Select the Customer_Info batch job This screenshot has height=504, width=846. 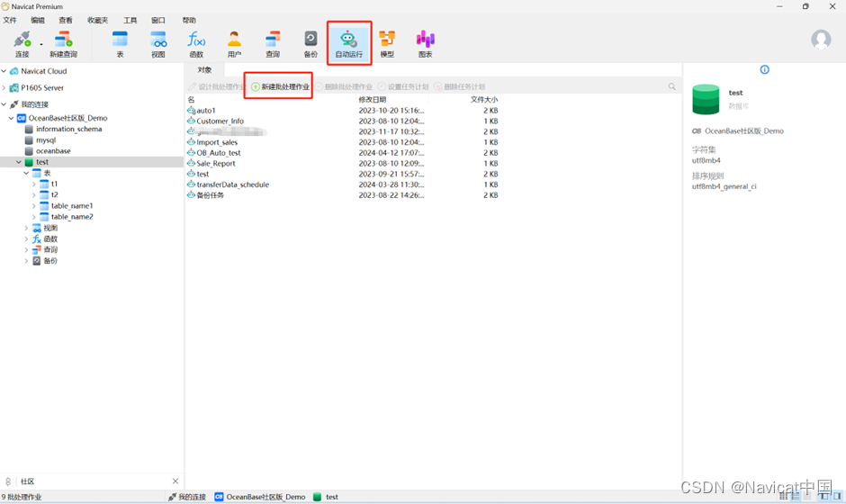[220, 121]
